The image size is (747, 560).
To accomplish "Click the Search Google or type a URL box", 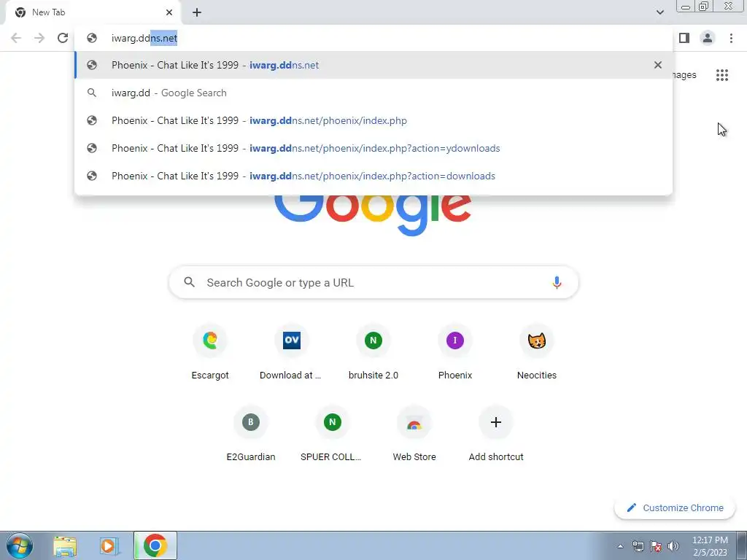I will pos(373,282).
